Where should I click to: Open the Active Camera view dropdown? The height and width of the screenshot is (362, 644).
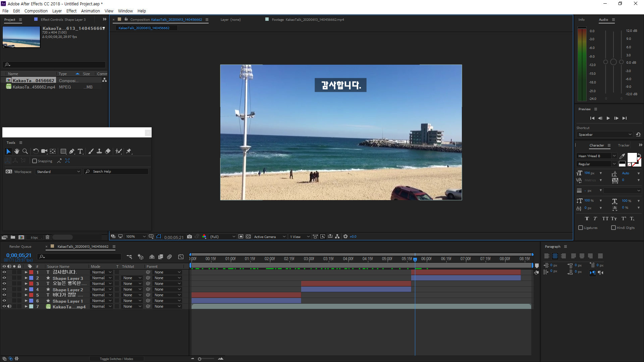(x=270, y=237)
